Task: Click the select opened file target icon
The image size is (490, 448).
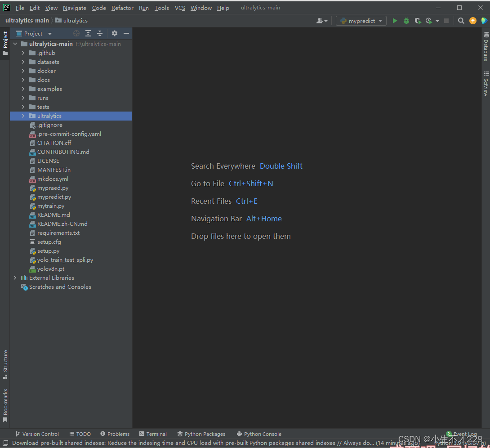Action: 76,33
